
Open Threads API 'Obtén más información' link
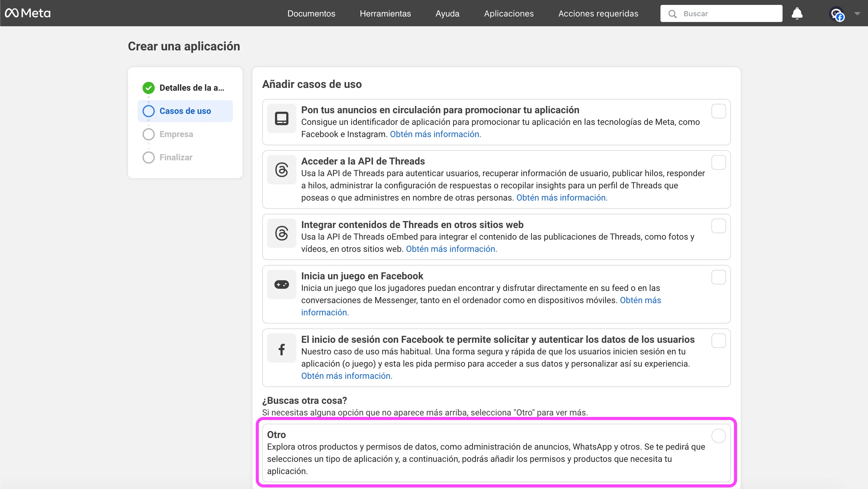pyautogui.click(x=562, y=197)
